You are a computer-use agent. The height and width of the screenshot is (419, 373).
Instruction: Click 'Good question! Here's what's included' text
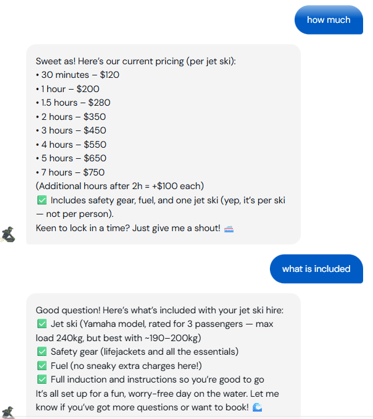(159, 310)
